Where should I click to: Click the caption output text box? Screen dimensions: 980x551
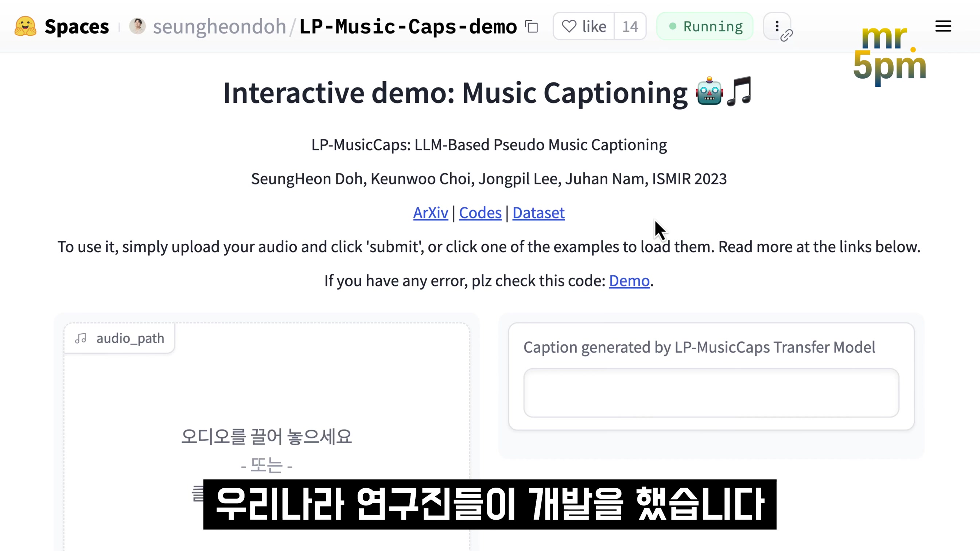click(x=711, y=393)
